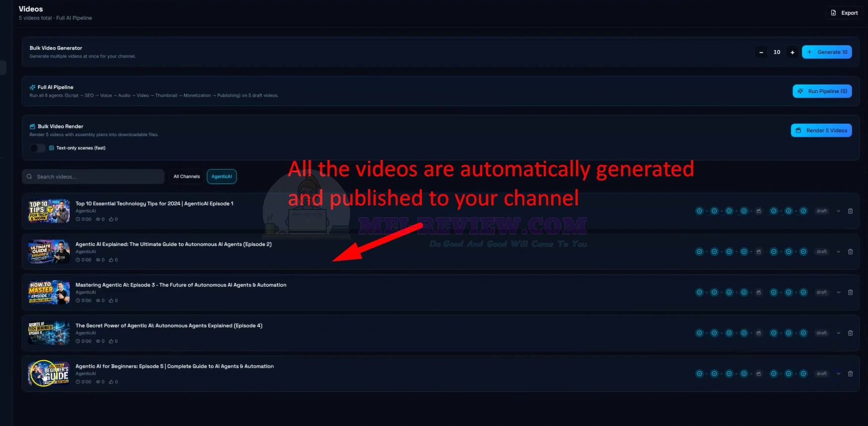Click the likes thumbs-up icon under Episode 1 title
The width and height of the screenshot is (868, 426).
(x=111, y=219)
